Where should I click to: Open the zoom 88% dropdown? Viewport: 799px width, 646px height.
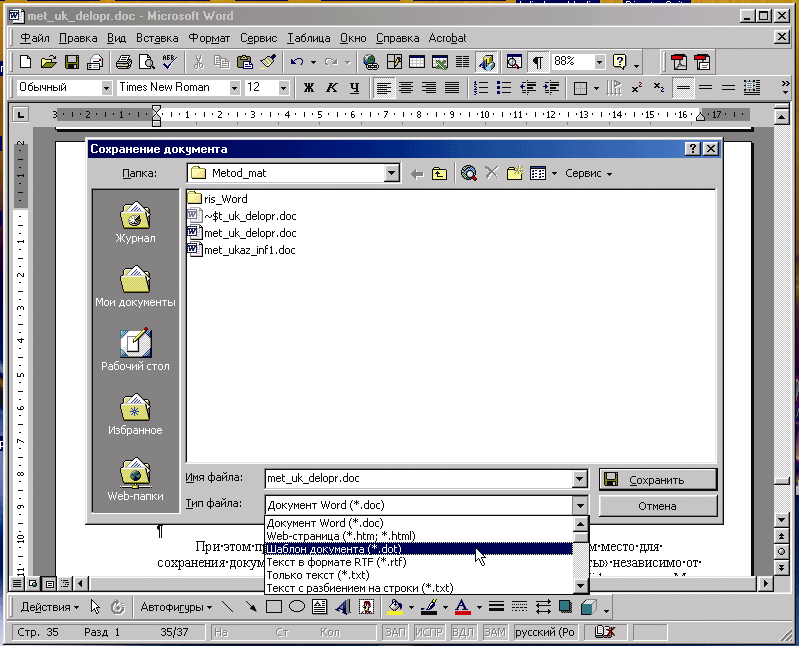[x=599, y=62]
